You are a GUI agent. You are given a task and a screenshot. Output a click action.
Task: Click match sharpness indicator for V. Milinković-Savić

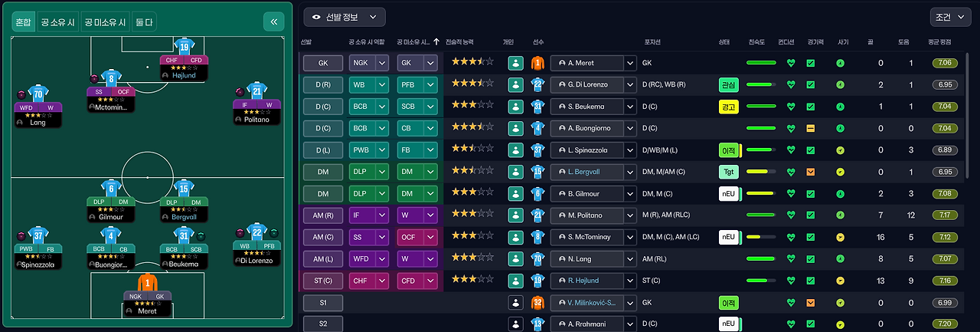coord(811,303)
